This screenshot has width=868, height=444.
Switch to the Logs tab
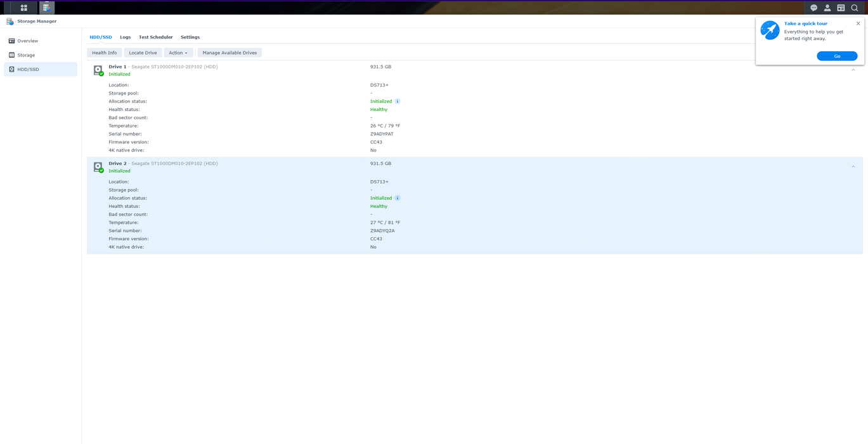[x=125, y=37]
